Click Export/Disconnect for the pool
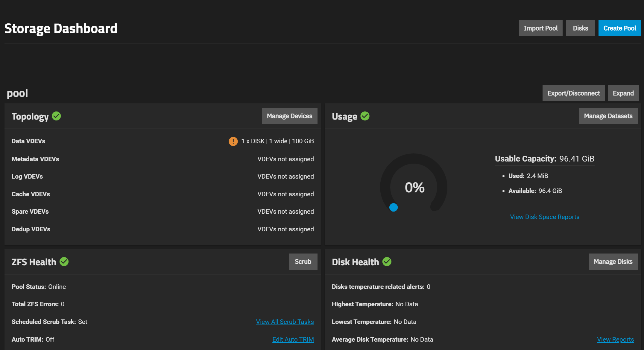644x350 pixels. [573, 93]
